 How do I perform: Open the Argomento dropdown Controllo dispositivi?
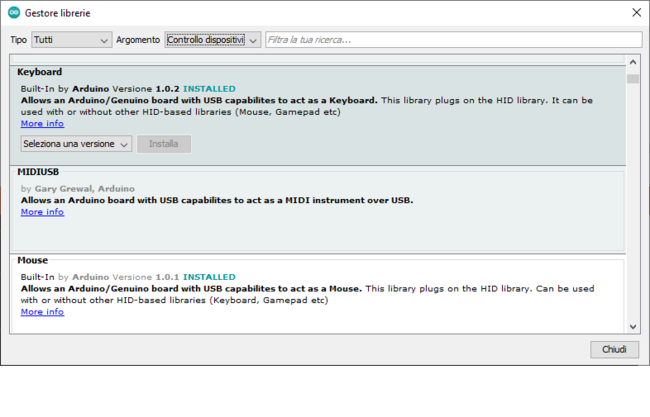tap(212, 40)
